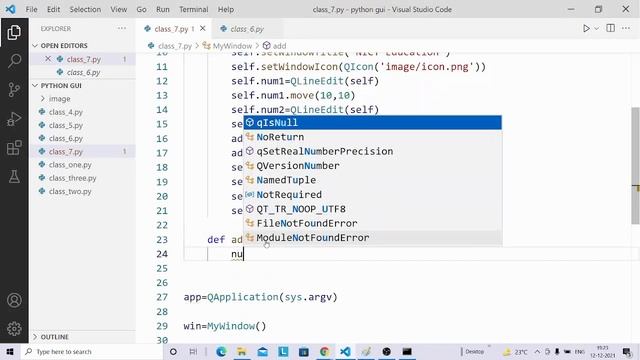The image size is (640, 360).
Task: Open Explorer Views and More Actions ellipsis
Action: [x=122, y=28]
